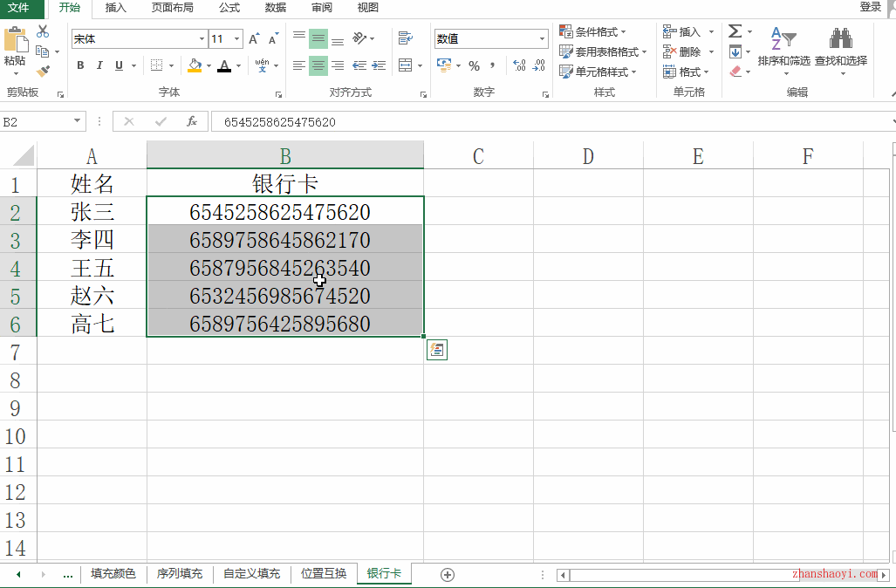Click the AutoSum sigma icon
896x588 pixels.
[x=735, y=31]
